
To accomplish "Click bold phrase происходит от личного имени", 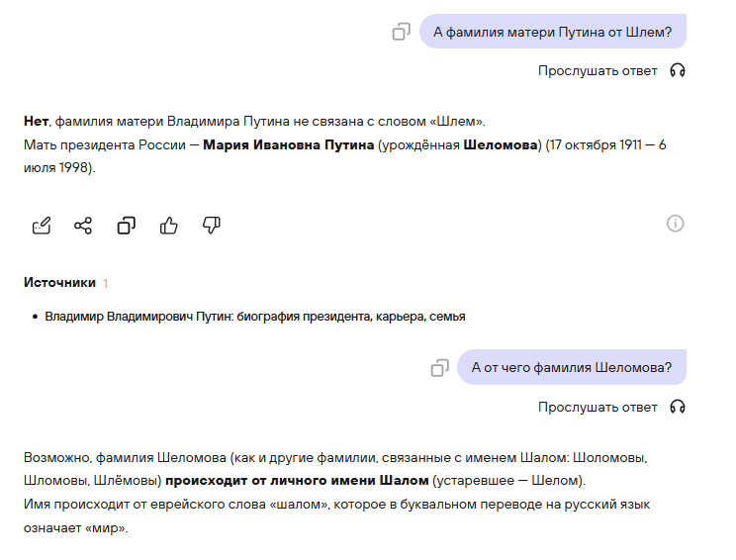I will pos(270,481).
